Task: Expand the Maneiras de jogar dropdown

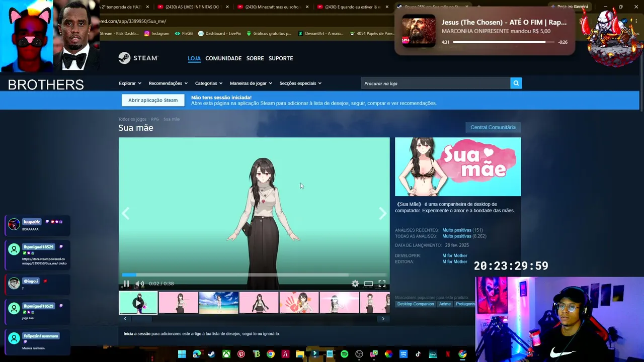Action: click(251, 83)
